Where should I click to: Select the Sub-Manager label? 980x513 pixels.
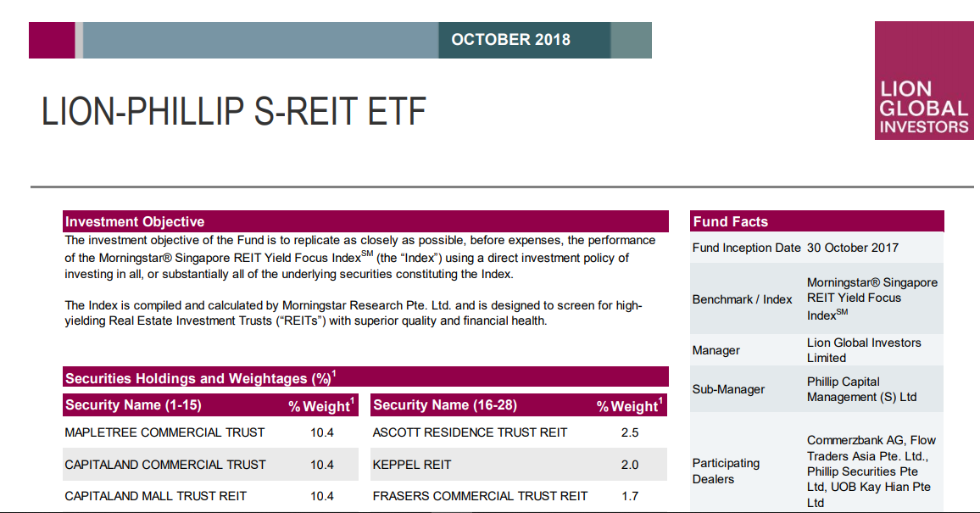729,389
